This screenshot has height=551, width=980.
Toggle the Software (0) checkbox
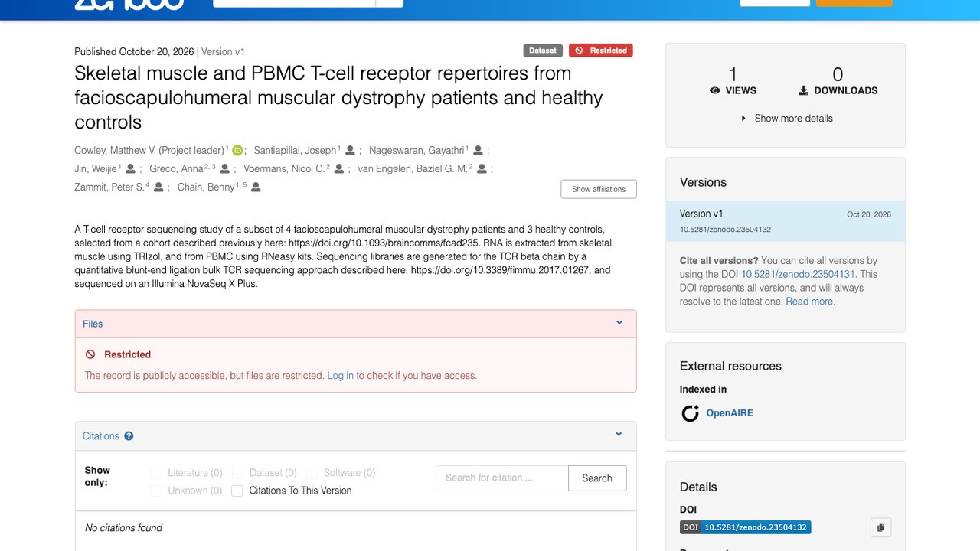pos(312,473)
